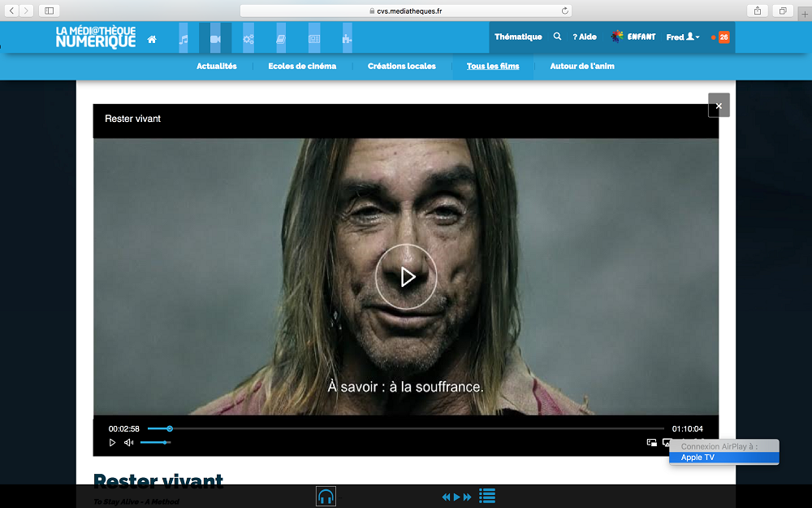Mute the video with the speaker icon
Screen dimensions: 812x508
(129, 443)
